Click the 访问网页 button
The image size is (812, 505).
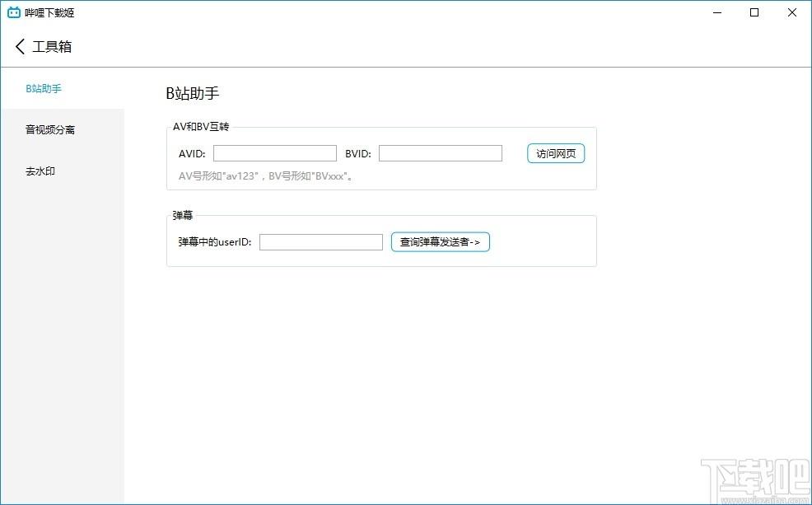point(556,153)
